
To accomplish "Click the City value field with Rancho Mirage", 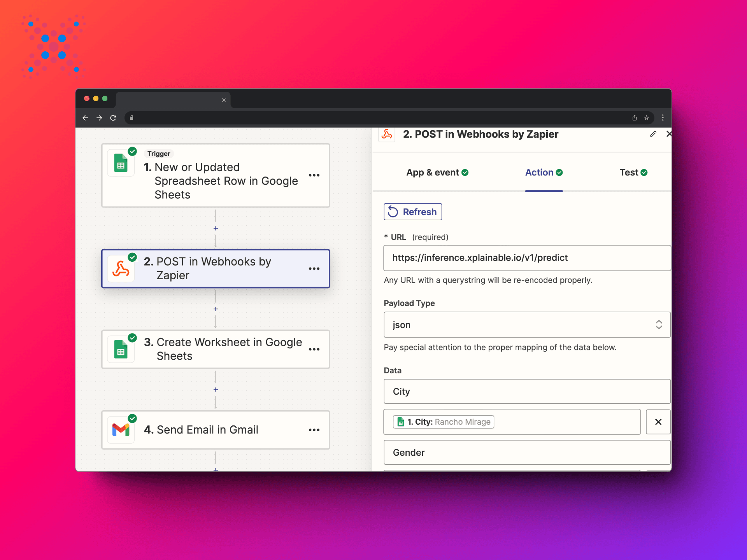I will pos(512,422).
